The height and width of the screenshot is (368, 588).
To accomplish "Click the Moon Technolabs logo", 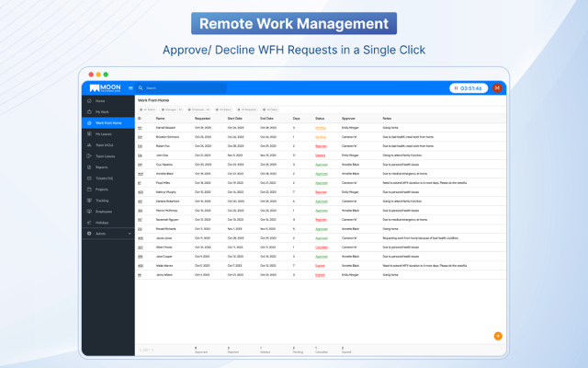I will [x=105, y=88].
